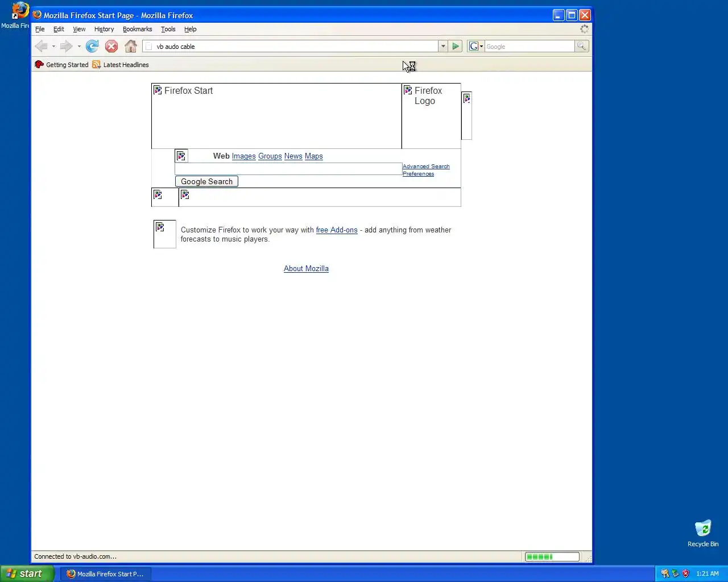Click the loading throbber icon

pyautogui.click(x=584, y=29)
